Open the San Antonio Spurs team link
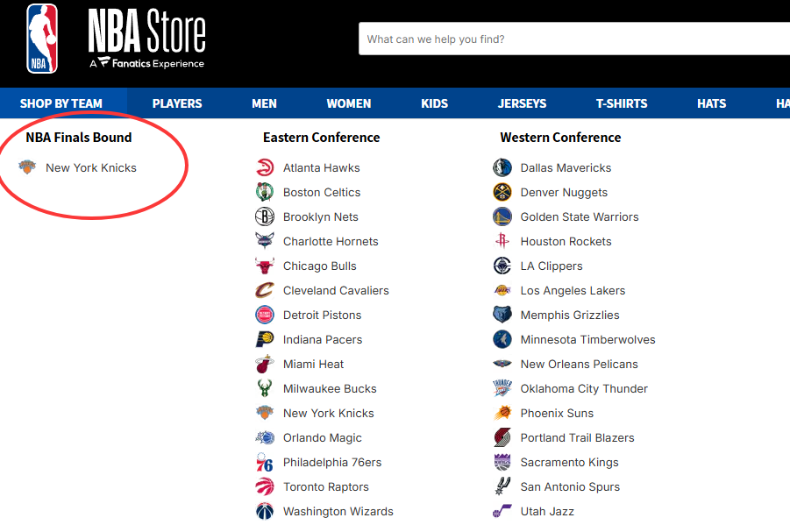This screenshot has width=790, height=532. [x=570, y=487]
